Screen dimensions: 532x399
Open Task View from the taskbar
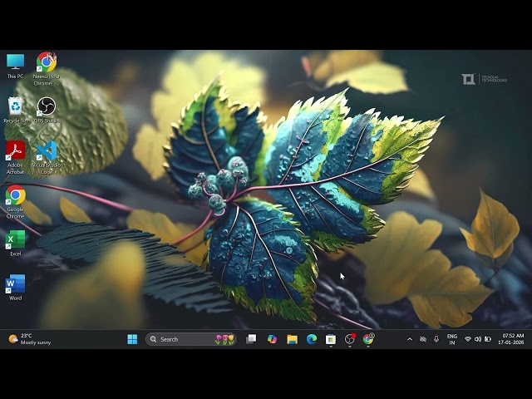(x=251, y=339)
